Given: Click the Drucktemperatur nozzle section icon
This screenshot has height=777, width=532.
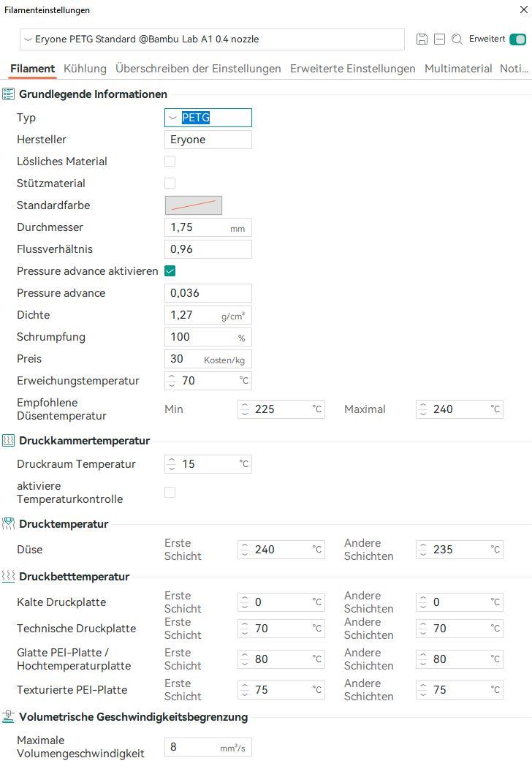Looking at the screenshot, I should (9, 524).
